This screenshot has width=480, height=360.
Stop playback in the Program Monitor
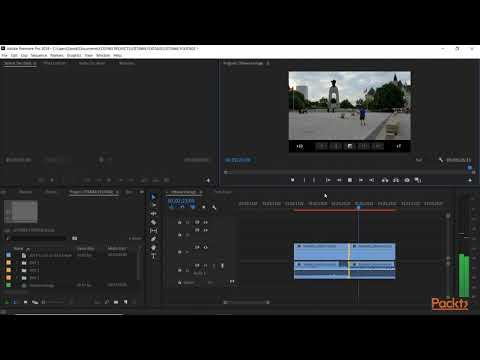coord(350,180)
